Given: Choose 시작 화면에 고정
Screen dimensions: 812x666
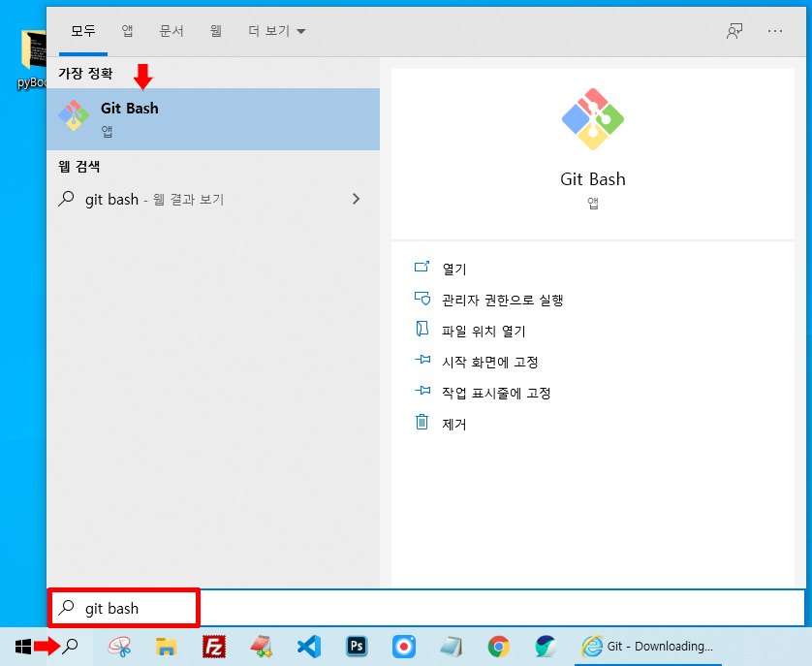Looking at the screenshot, I should click(x=490, y=362).
